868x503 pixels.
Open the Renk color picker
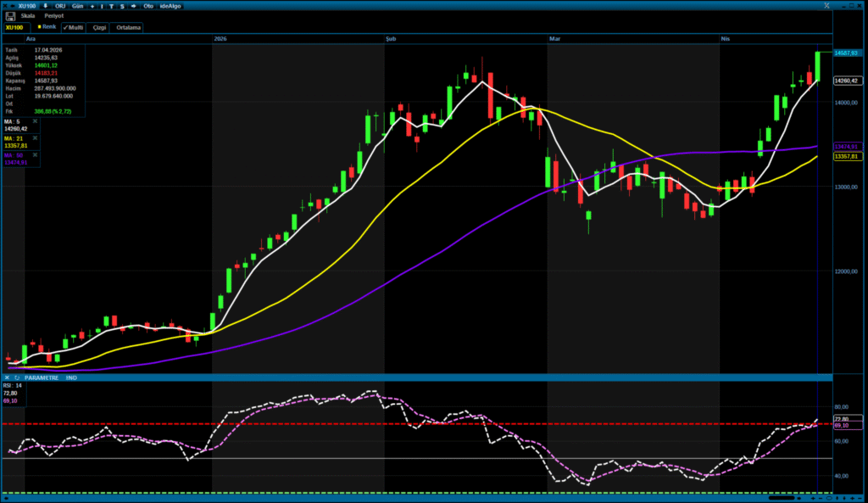click(46, 27)
